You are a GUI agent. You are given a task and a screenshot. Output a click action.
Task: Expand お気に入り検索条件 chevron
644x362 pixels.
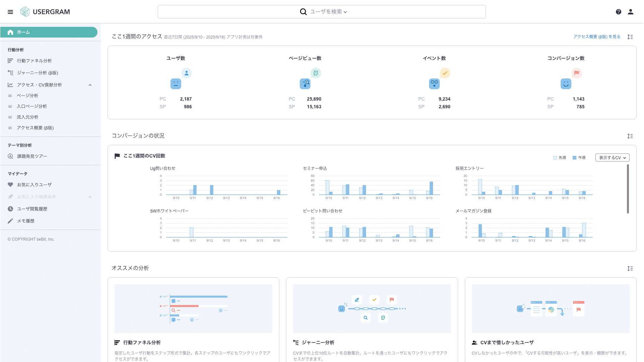point(90,197)
